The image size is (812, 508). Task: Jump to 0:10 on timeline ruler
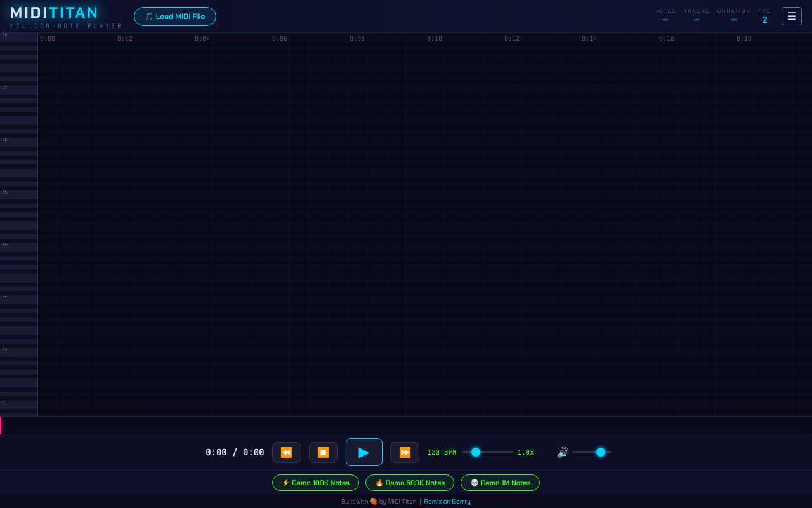[x=435, y=39]
